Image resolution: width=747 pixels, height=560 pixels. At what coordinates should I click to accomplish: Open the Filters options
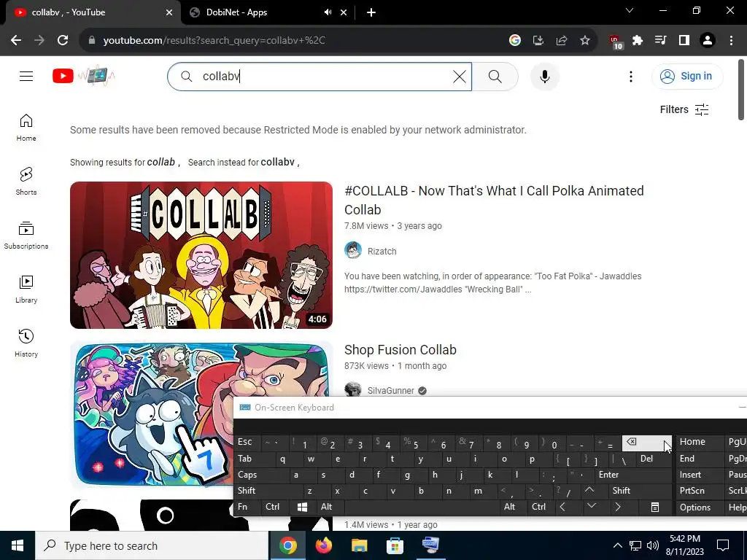tap(684, 109)
